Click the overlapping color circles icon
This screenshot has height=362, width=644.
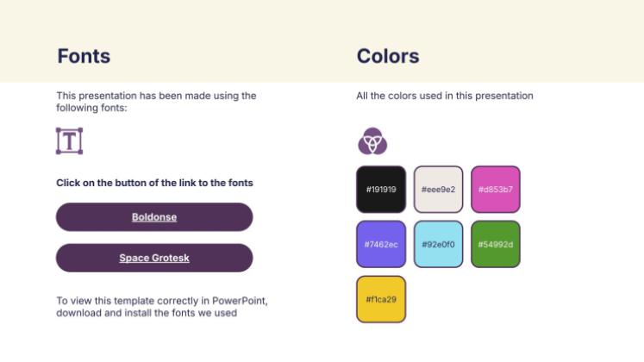(372, 140)
